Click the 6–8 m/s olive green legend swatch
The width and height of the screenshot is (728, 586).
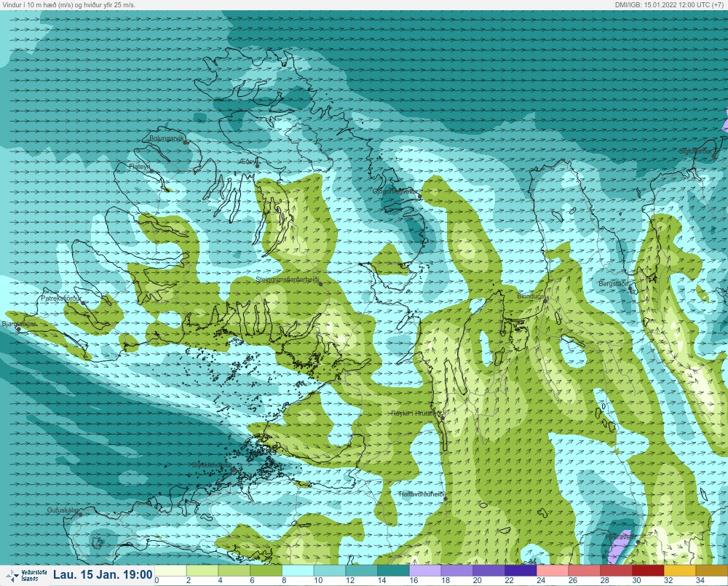point(266,570)
